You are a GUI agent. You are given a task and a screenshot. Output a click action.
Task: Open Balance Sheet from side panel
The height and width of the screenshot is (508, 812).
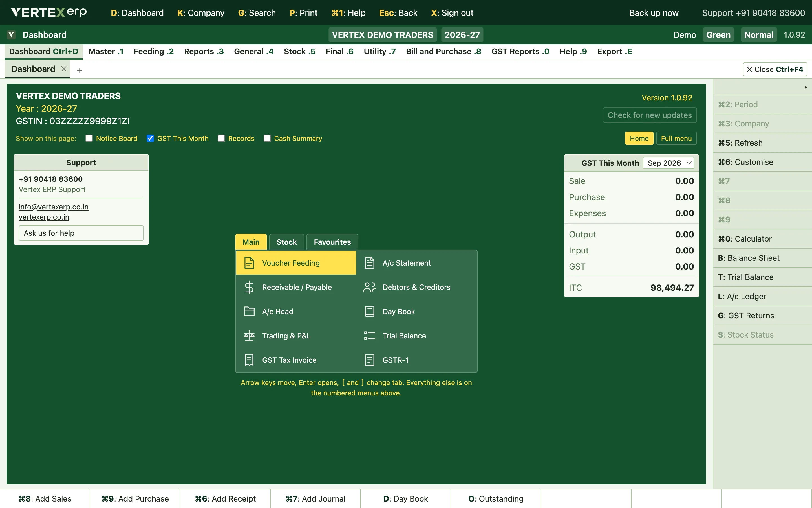(762, 258)
